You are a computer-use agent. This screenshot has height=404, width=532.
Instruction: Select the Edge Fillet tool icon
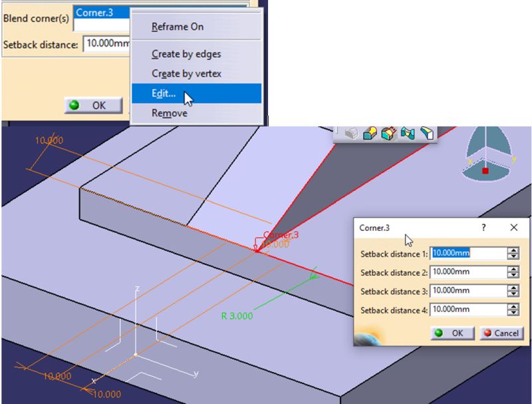pos(370,134)
